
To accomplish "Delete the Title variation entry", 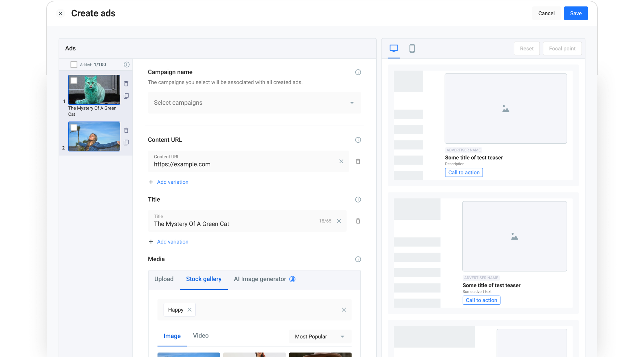I will [358, 221].
